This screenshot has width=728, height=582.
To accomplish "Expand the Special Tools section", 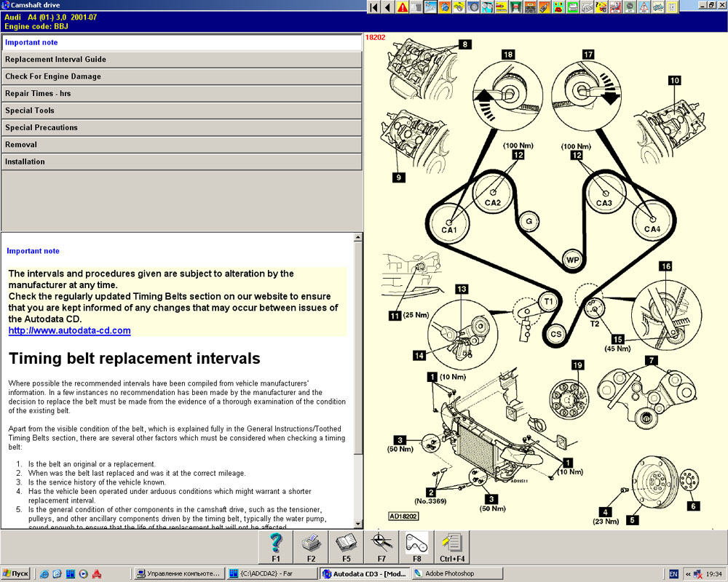I will 181,111.
